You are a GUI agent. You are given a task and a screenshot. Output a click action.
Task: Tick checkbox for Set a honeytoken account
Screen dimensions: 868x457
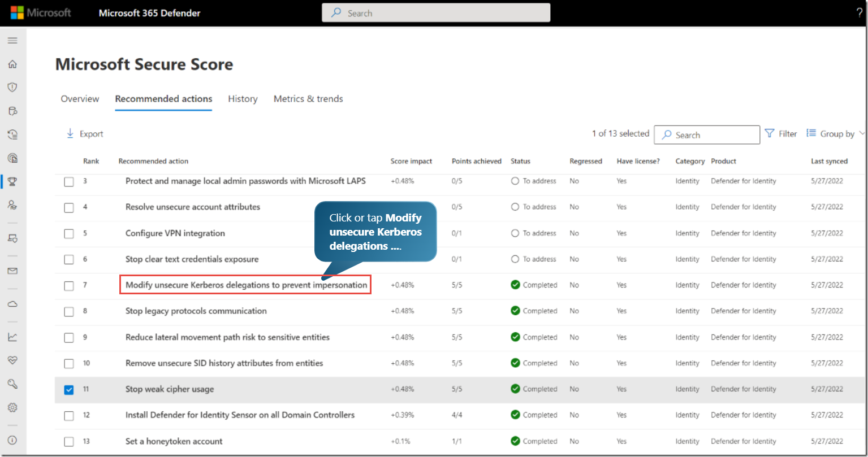69,442
